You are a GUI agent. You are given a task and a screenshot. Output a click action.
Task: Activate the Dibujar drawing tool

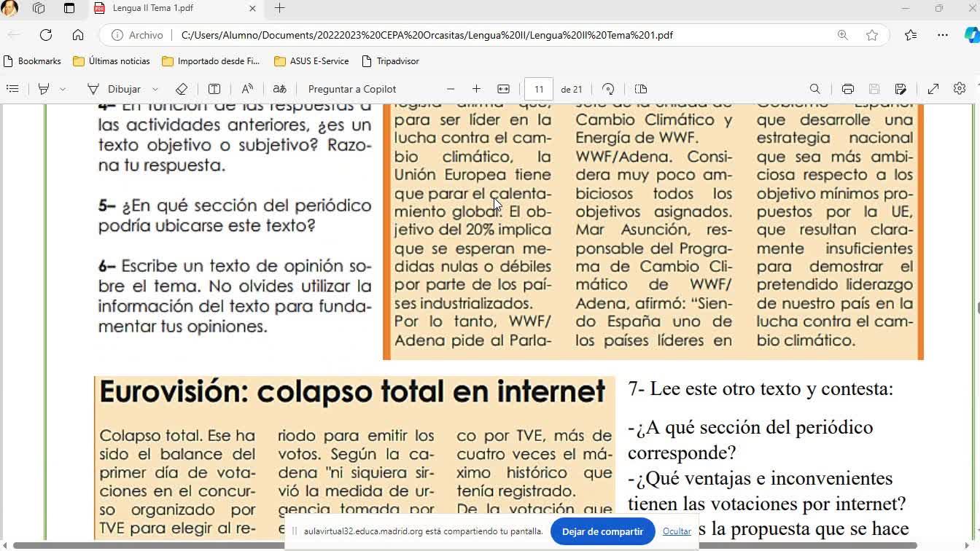coord(114,89)
